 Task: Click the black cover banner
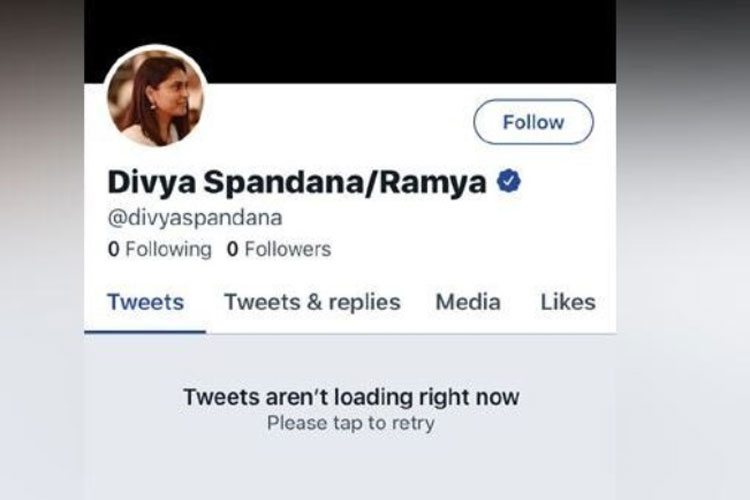click(400, 40)
